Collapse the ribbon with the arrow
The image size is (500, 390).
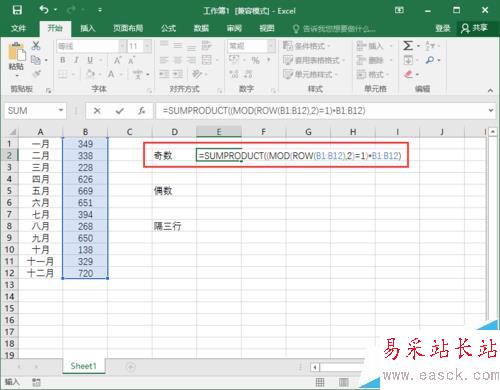click(x=490, y=90)
